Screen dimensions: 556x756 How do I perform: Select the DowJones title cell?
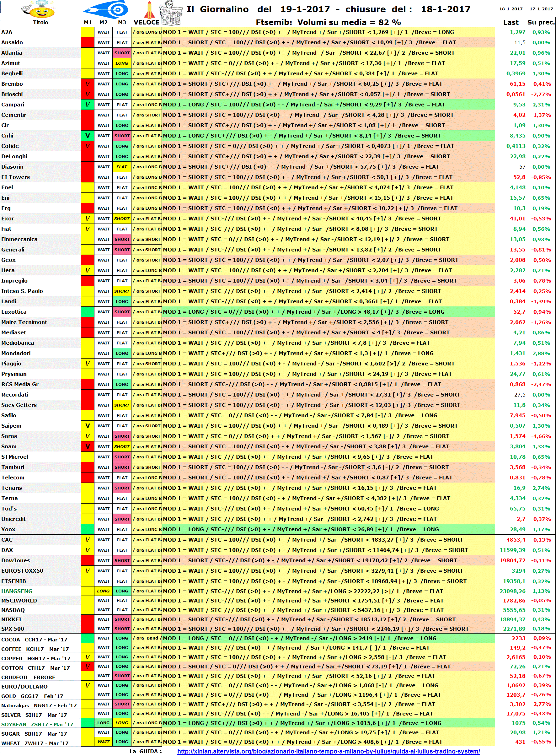[x=40, y=560]
